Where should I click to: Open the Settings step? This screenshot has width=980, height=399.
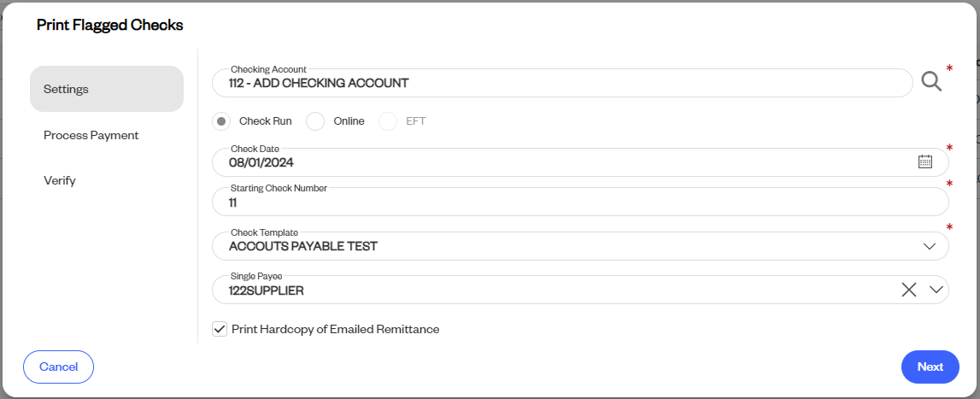[x=107, y=89]
